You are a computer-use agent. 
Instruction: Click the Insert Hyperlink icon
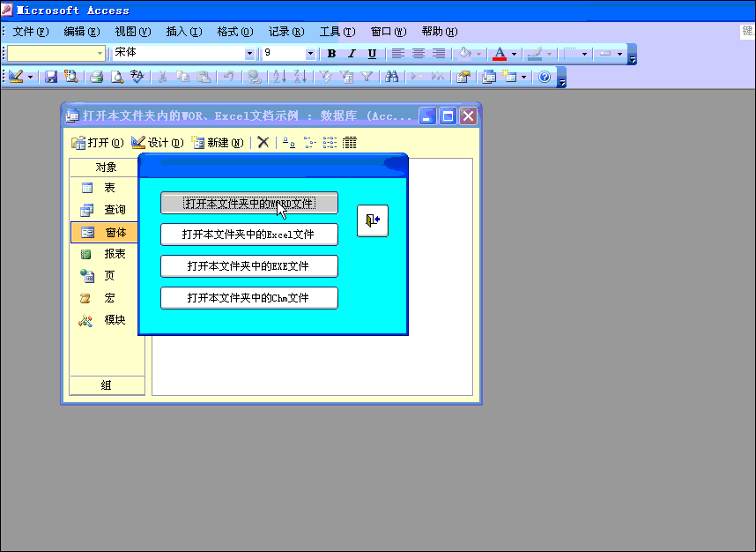click(254, 77)
